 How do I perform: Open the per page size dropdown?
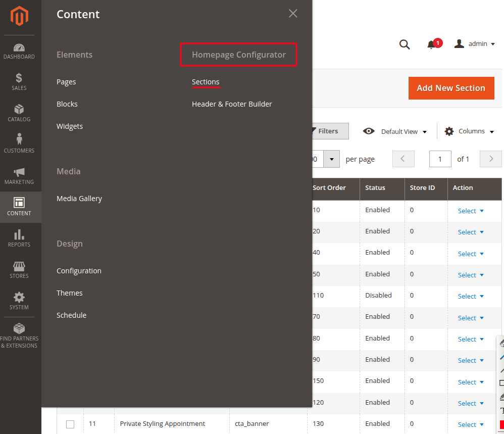[331, 159]
